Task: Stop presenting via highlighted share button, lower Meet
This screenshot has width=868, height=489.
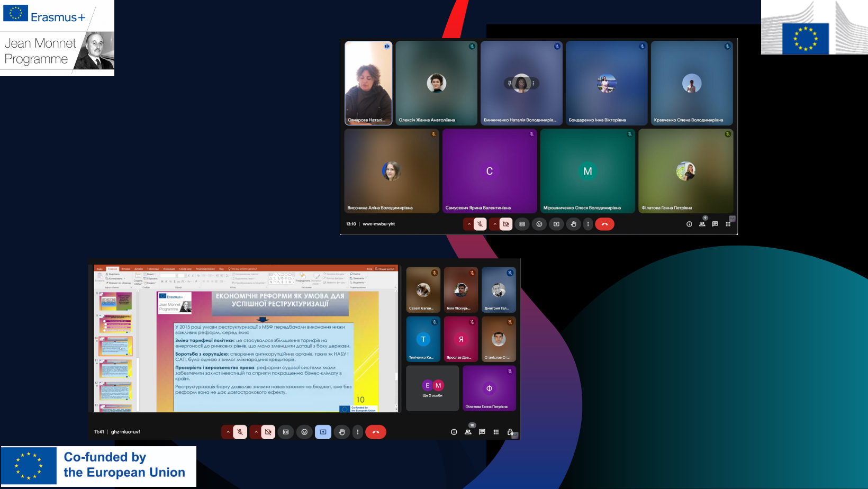Action: (323, 432)
